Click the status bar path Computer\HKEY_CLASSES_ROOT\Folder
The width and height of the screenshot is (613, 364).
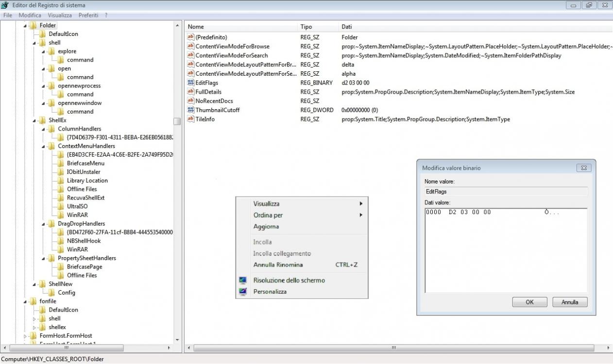coord(52,359)
